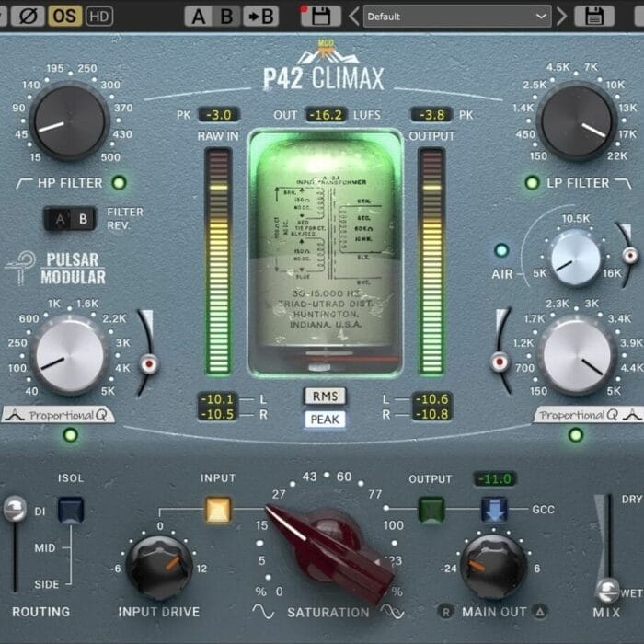This screenshot has height=644, width=644.
Task: Click the Pulsar Modular logo
Action: pos(56,269)
